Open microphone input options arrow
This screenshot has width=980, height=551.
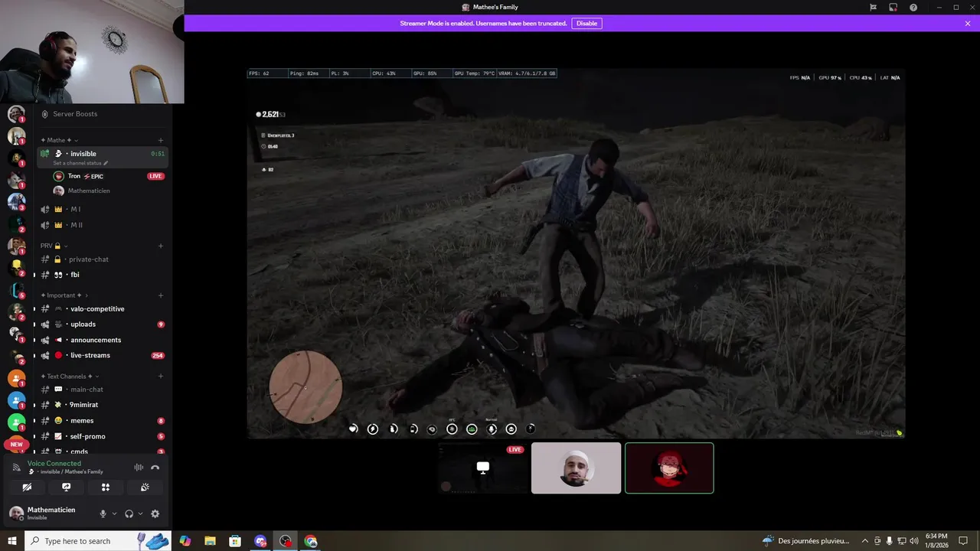[x=114, y=514]
